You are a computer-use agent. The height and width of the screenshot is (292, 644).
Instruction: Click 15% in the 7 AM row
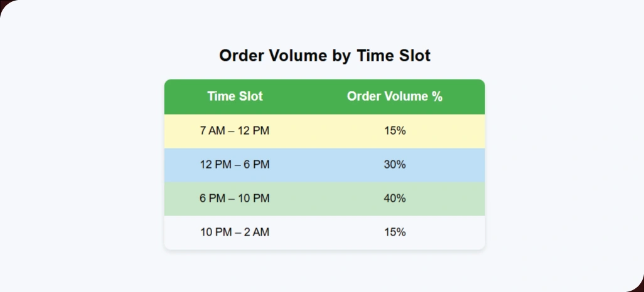pyautogui.click(x=395, y=131)
